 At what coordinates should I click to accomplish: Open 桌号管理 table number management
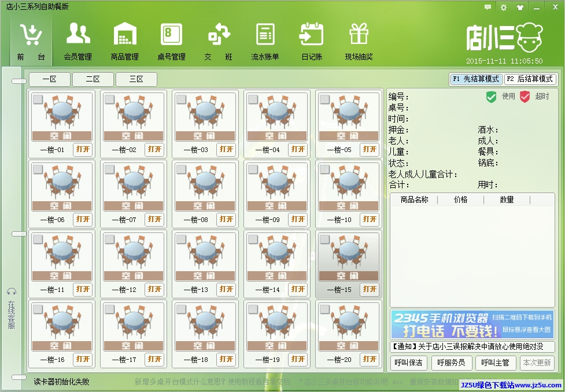click(171, 35)
